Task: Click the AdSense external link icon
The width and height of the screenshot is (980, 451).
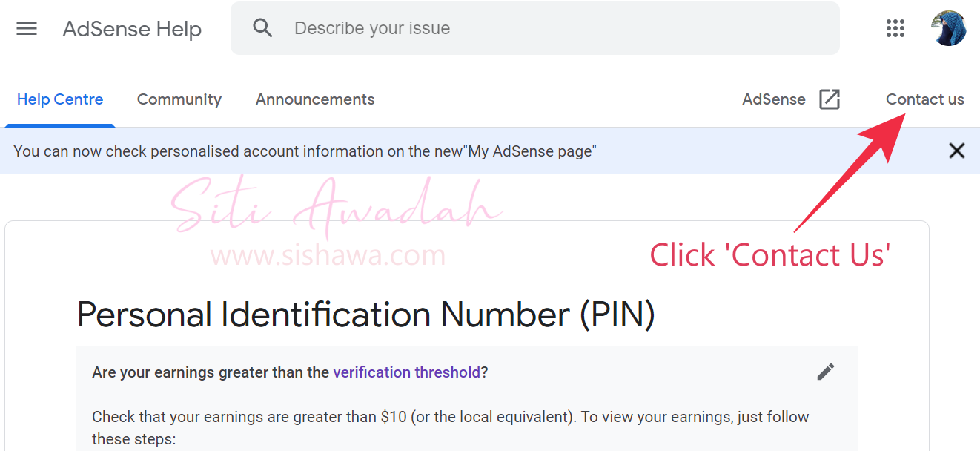Action: tap(830, 99)
